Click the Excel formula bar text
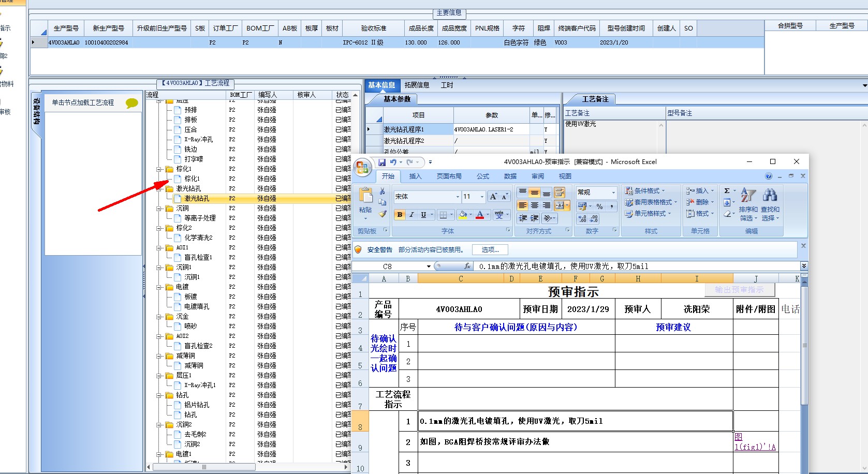Image resolution: width=868 pixels, height=474 pixels. click(564, 266)
